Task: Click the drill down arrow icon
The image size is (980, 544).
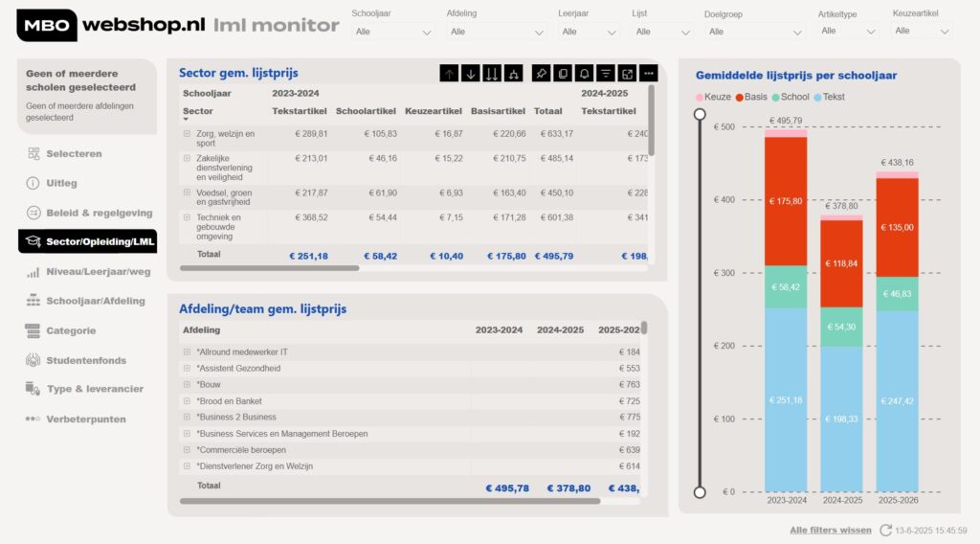Action: (x=471, y=74)
